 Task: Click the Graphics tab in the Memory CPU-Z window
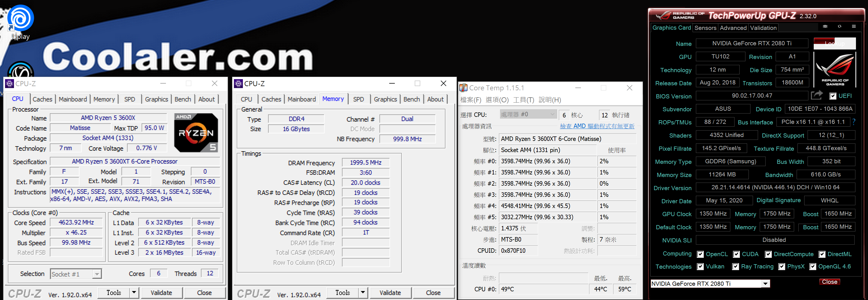pyautogui.click(x=385, y=99)
